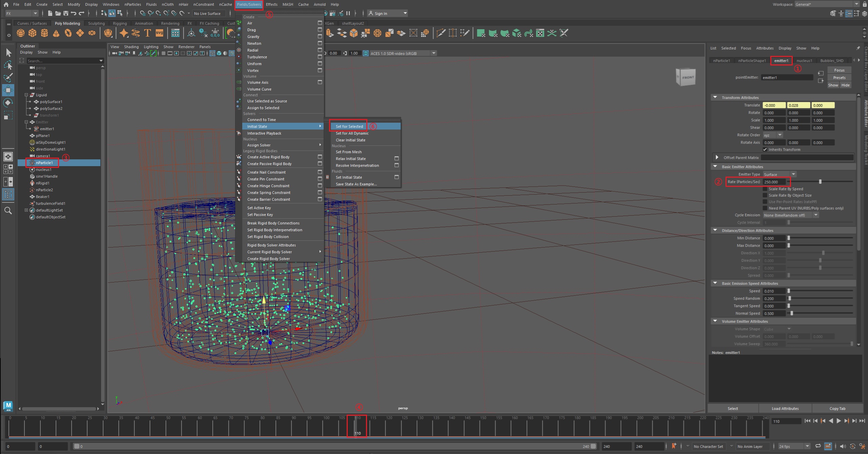This screenshot has height=454, width=868.
Task: Collapse Transform Attributes section
Action: click(715, 97)
